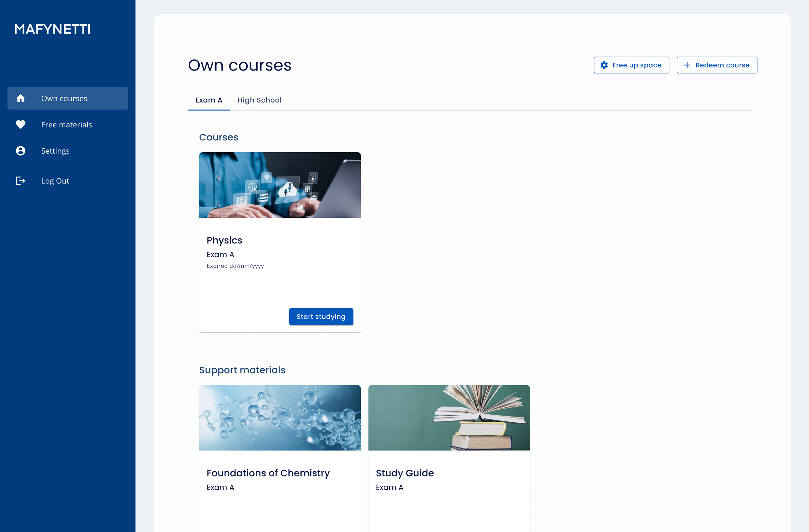Open the Own courses menu item
809x532 pixels.
68,98
